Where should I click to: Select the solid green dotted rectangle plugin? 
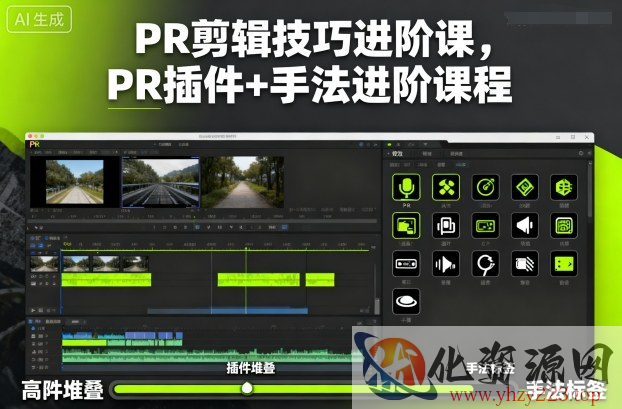564,263
